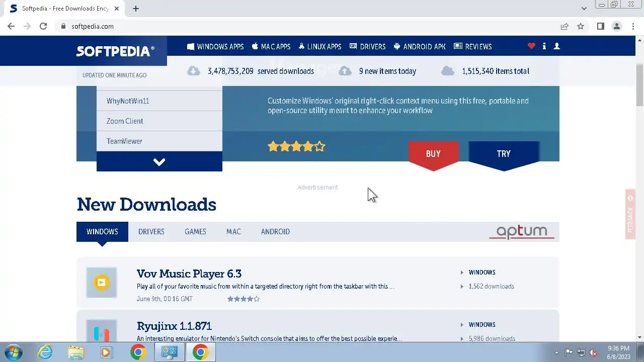Open the Chrome profile icon

(616, 26)
